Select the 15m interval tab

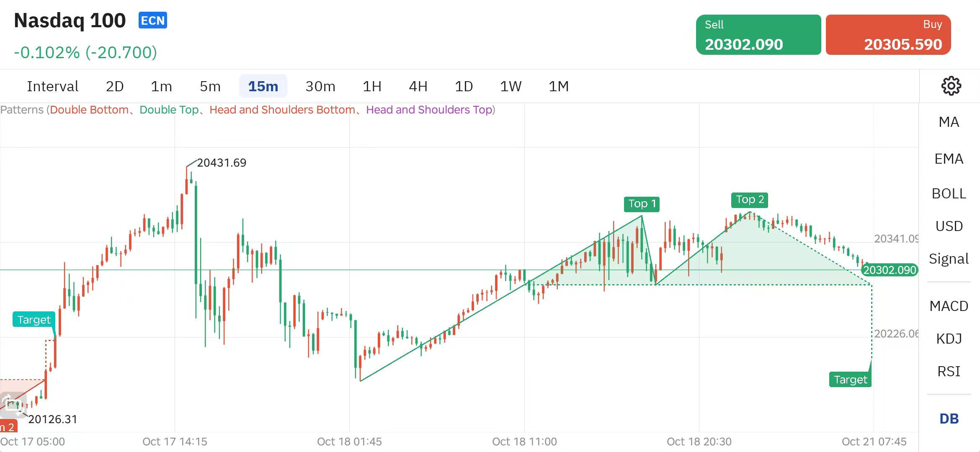[263, 87]
